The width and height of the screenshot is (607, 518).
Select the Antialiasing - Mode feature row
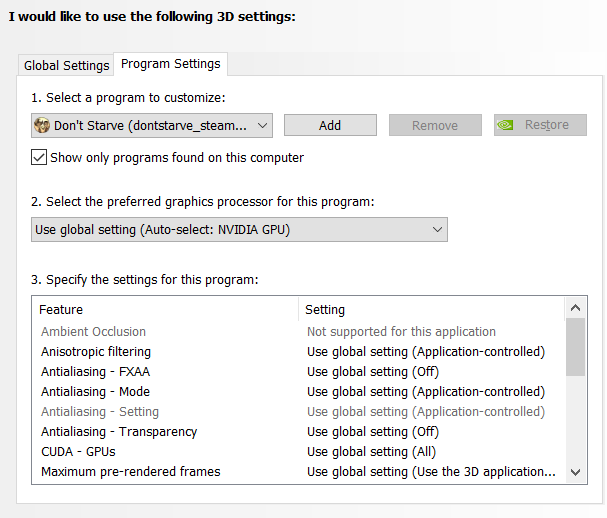coord(298,392)
